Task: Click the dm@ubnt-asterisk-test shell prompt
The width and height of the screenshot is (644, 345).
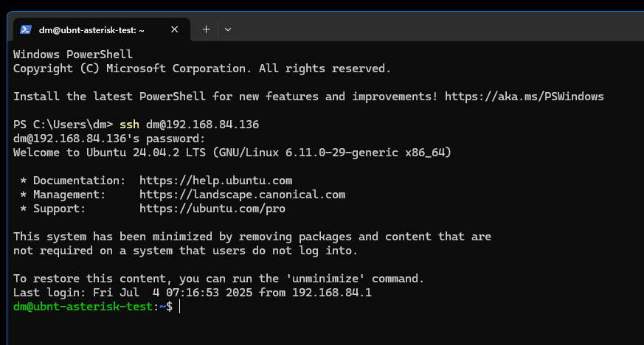Action: [93, 307]
